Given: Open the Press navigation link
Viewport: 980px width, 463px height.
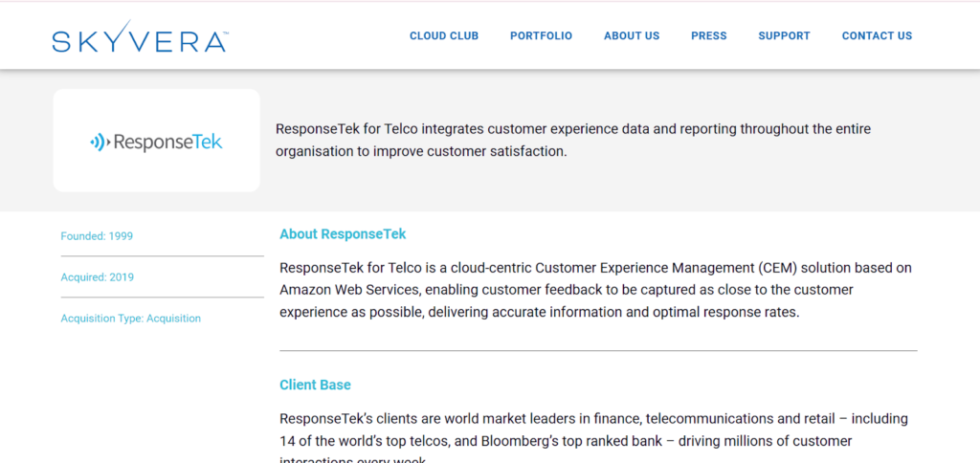Looking at the screenshot, I should coord(709,35).
